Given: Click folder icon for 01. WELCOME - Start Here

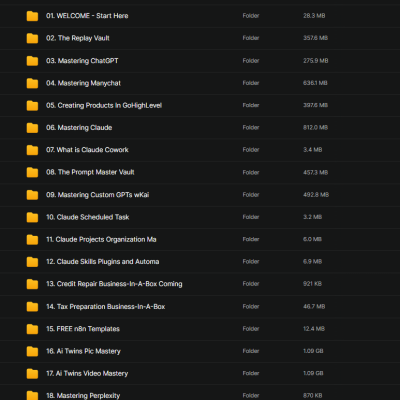Looking at the screenshot, I should pos(32,16).
